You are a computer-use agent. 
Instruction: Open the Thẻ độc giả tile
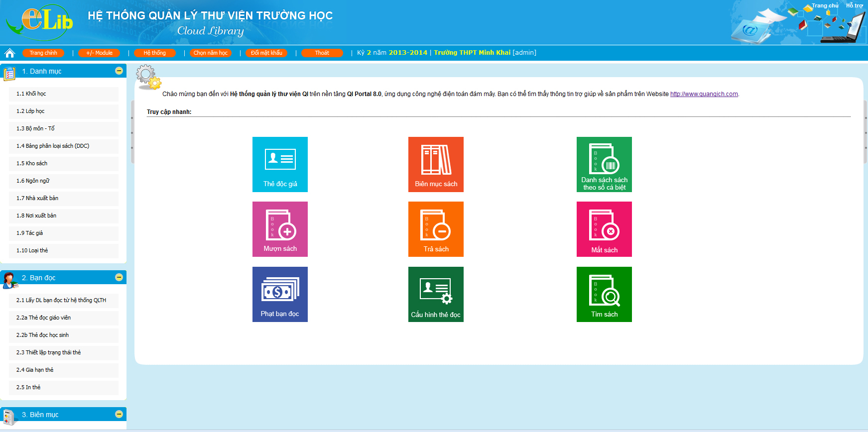[x=280, y=164]
